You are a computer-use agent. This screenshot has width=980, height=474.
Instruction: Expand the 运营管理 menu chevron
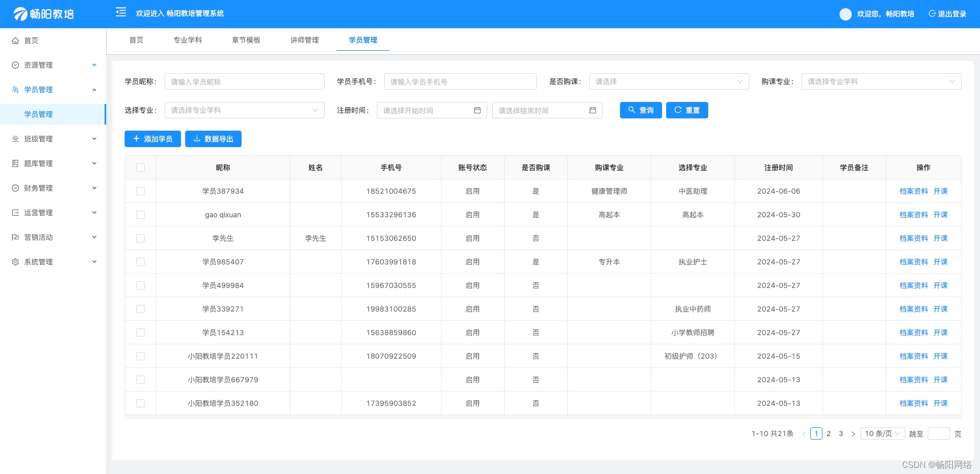pyautogui.click(x=94, y=213)
